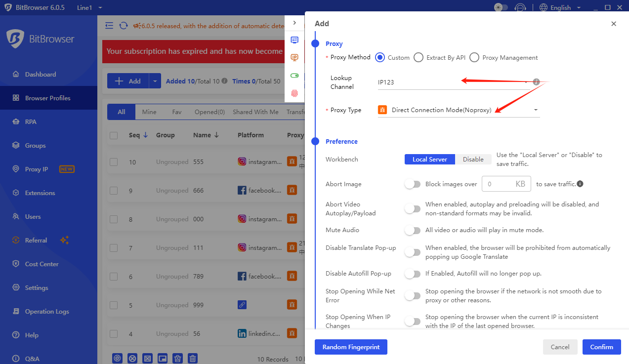Image resolution: width=629 pixels, height=364 pixels.
Task: Click the Instagram icon in the row named 555
Action: point(242,162)
